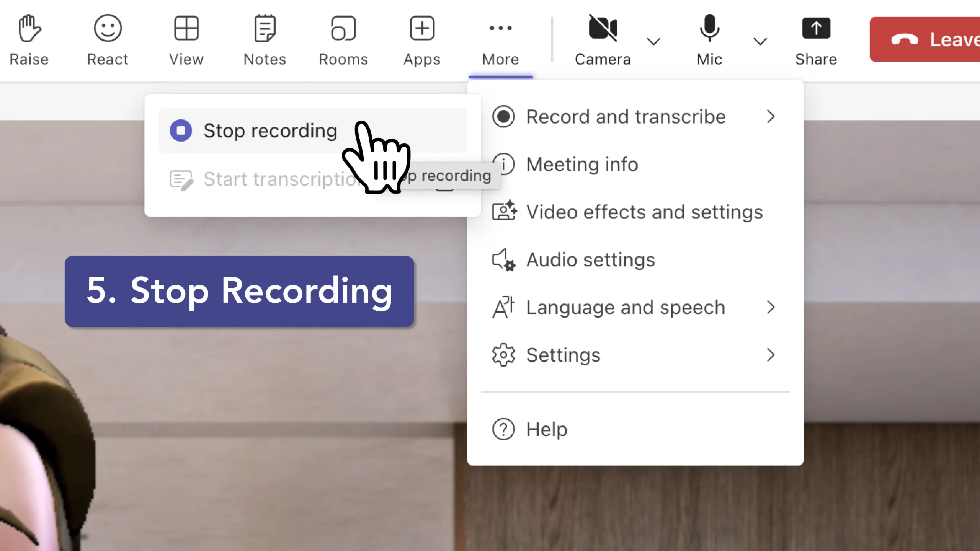Click the Help question mark icon
980x551 pixels.
click(503, 429)
